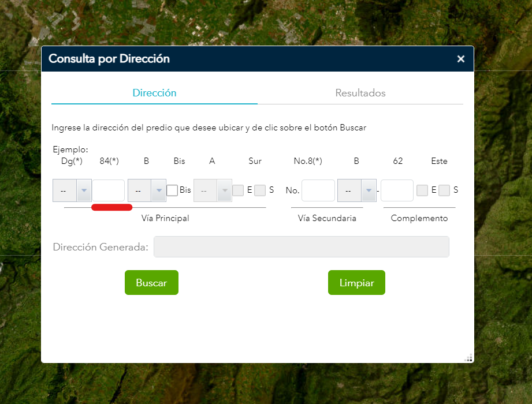This screenshot has height=404, width=532.
Task: Expand the Vía Secundaria letter dropdown
Action: pyautogui.click(x=356, y=190)
